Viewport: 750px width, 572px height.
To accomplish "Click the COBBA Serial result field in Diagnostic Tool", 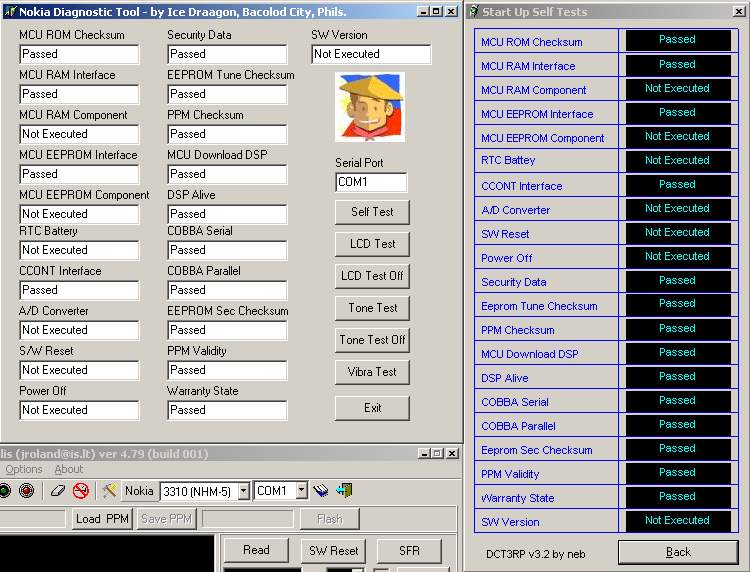I will [227, 250].
